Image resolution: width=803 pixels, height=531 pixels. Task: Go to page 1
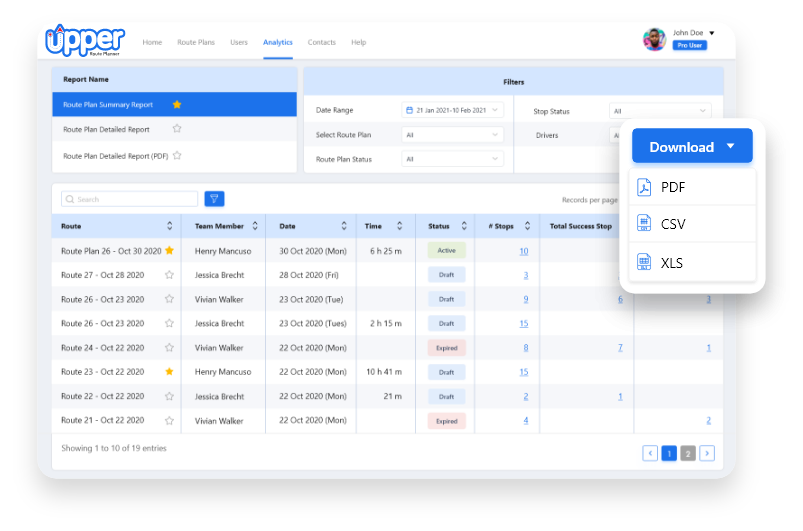[x=669, y=453]
